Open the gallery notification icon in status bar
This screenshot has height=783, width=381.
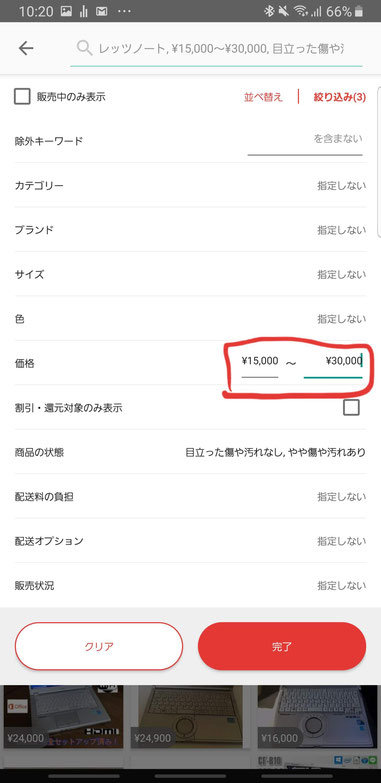tap(66, 11)
